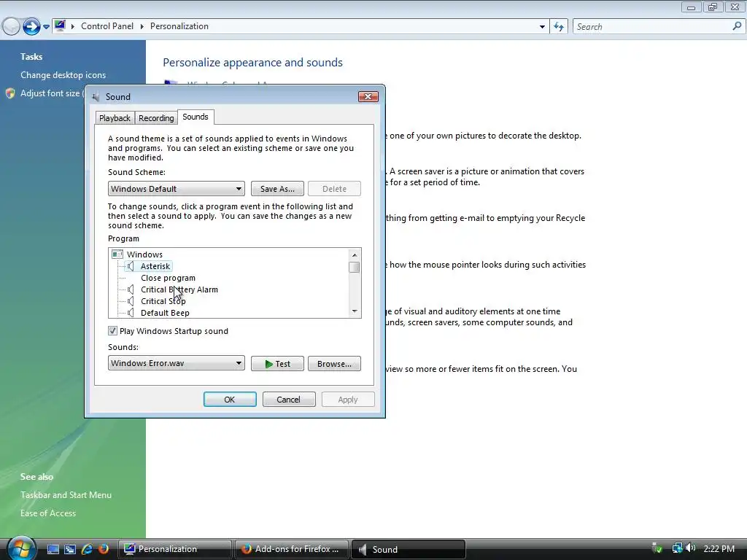Click Show Desktop quick launch icon
The width and height of the screenshot is (747, 560).
(53, 549)
